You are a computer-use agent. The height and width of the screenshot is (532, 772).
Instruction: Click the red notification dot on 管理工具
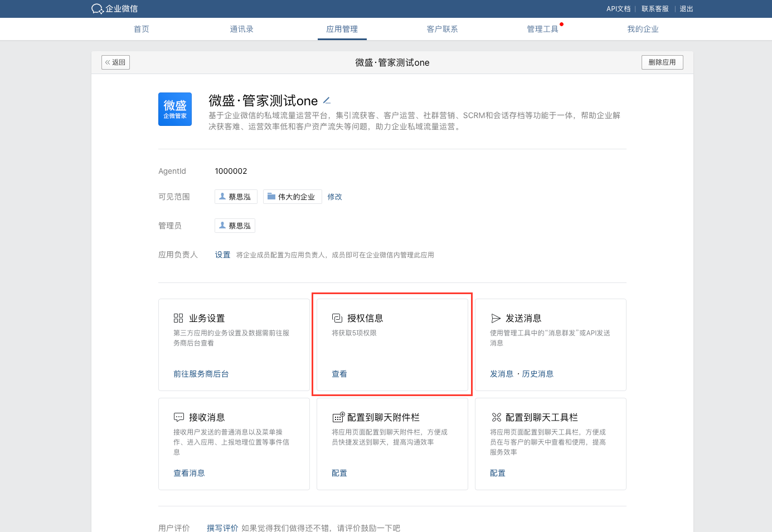561,24
